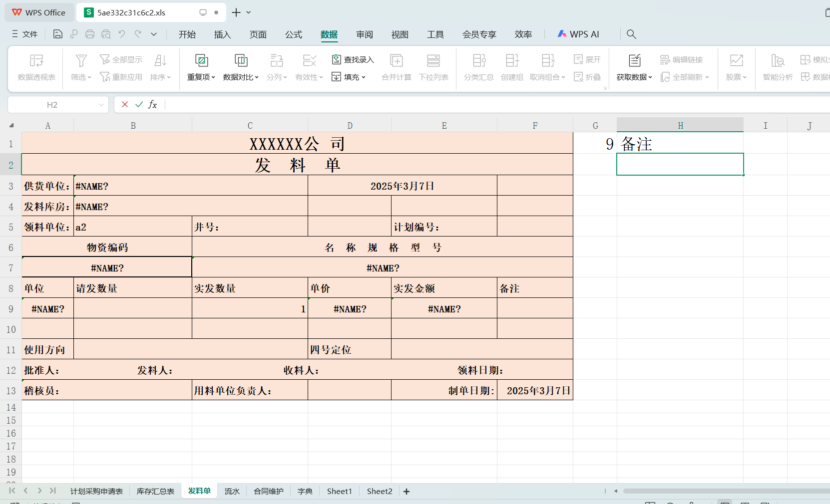
Task: Click the WPS AI button
Action: pyautogui.click(x=578, y=34)
